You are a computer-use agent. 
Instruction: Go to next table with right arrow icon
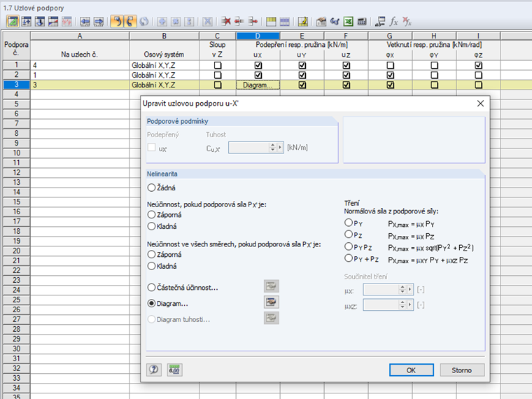99,22
